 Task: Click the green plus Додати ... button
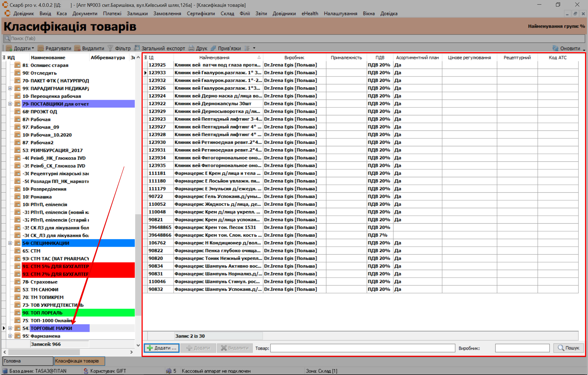162,348
